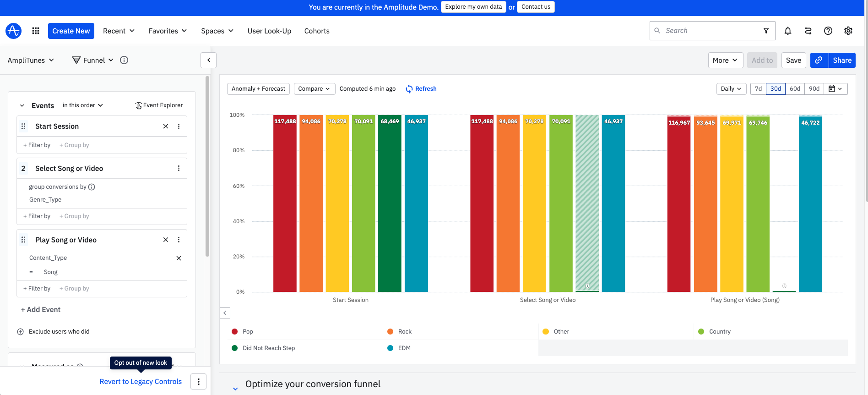Image resolution: width=868 pixels, height=395 pixels.
Task: Click the left panel vertical scrollbar
Action: [207, 166]
